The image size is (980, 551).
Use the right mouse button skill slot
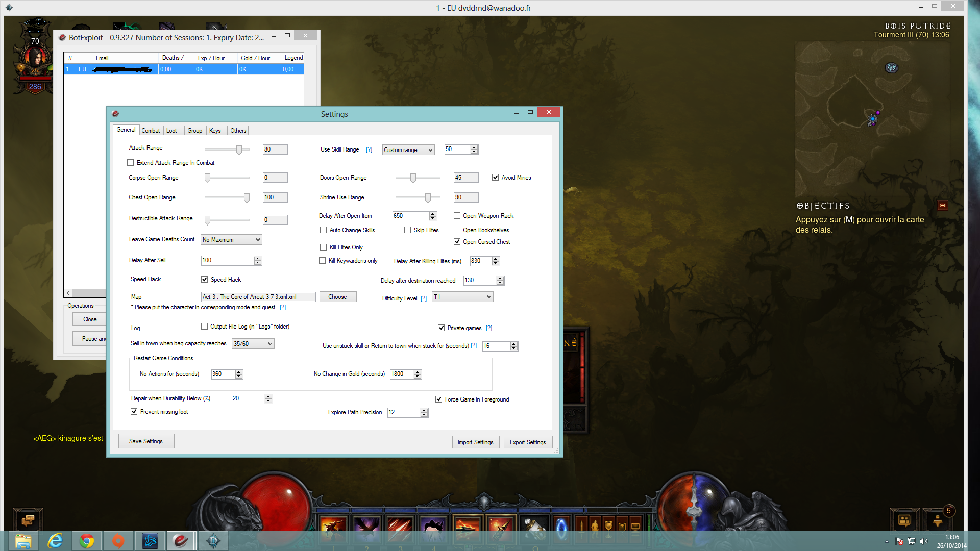(501, 529)
